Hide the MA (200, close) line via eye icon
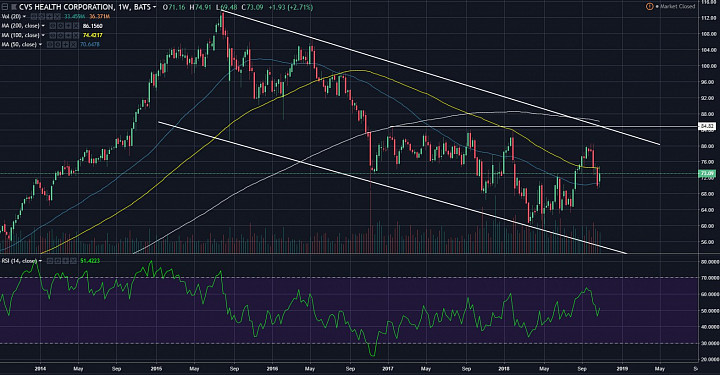This screenshot has height=375, width=720. coord(52,26)
